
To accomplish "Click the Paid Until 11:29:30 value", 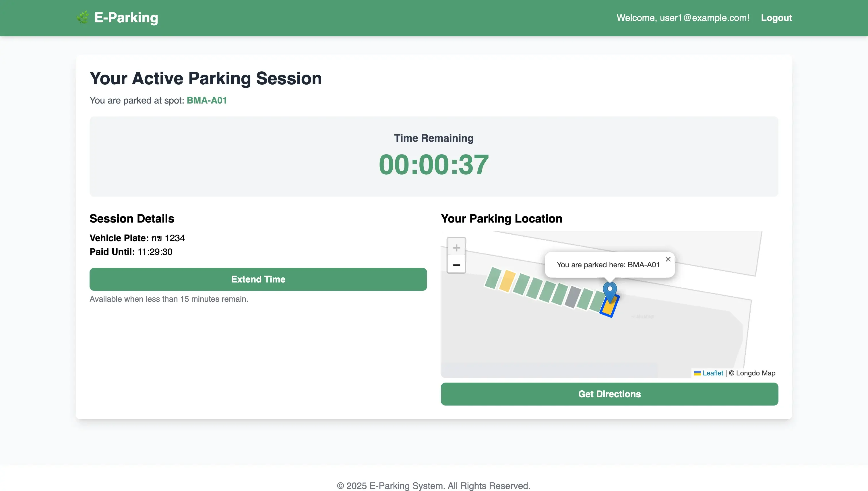I will pyautogui.click(x=155, y=252).
